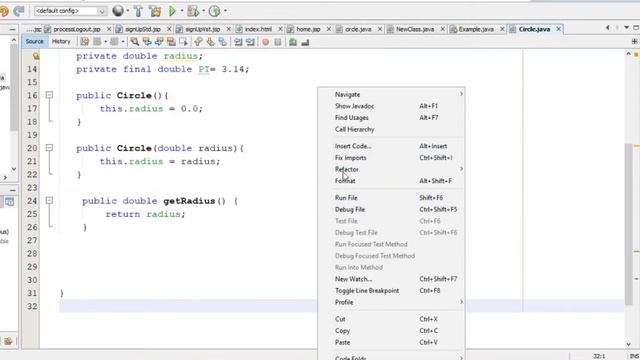Start macro recording with red circle
The height and width of the screenshot is (360, 640).
(x=266, y=42)
